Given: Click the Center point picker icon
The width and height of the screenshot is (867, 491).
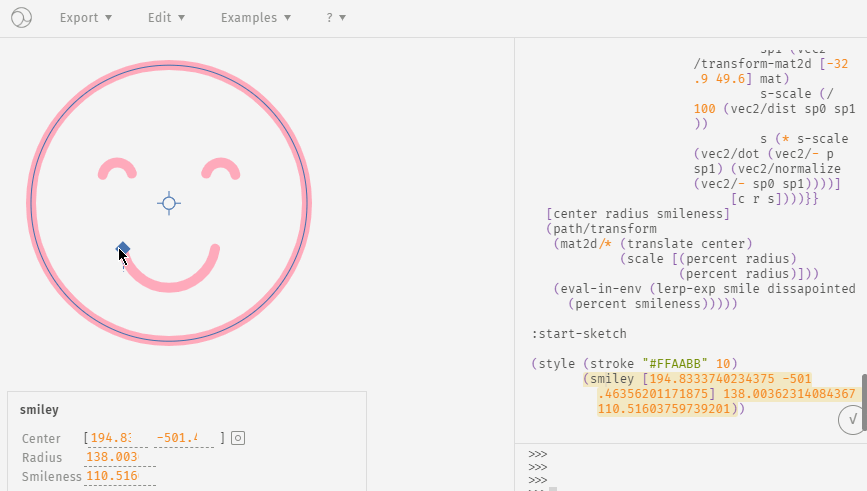Looking at the screenshot, I should point(238,438).
